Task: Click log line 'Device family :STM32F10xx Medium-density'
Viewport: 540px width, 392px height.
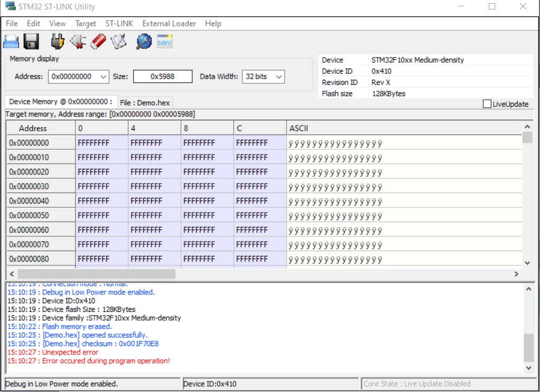Action: [x=94, y=318]
